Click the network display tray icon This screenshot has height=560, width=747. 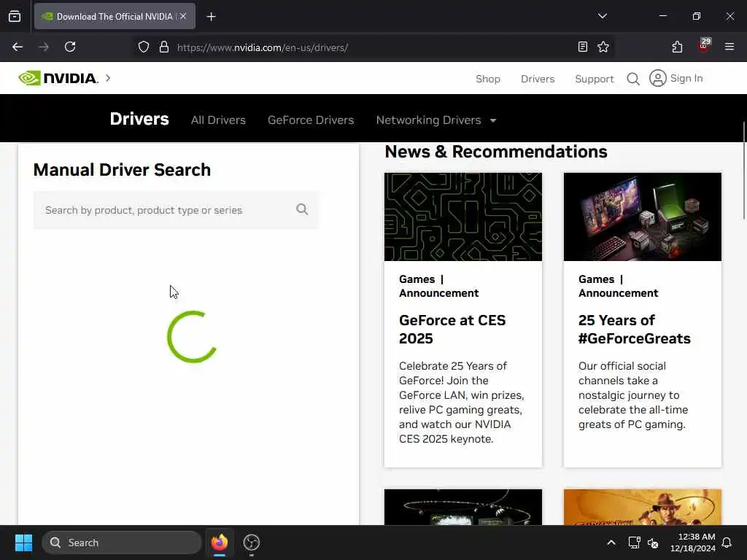coord(634,542)
